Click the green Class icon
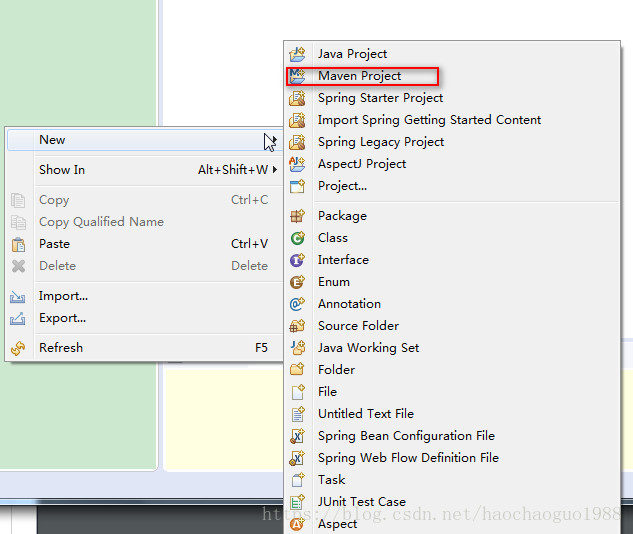 point(298,238)
